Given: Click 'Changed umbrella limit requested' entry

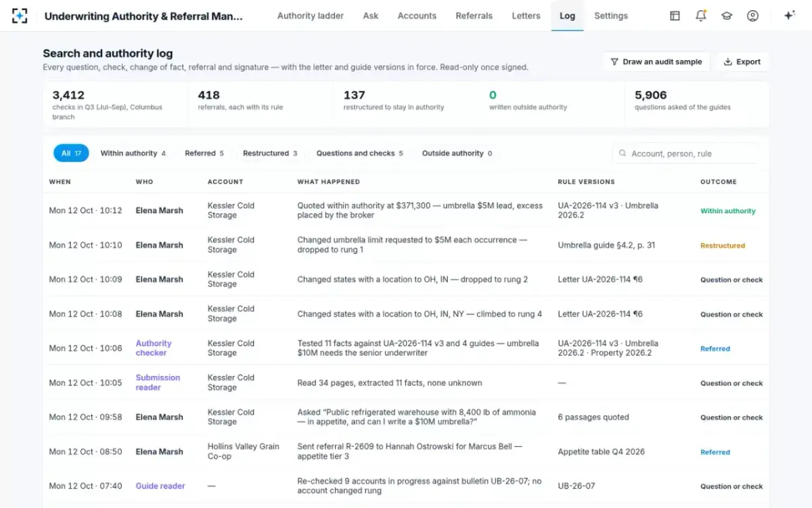Looking at the screenshot, I should 412,245.
